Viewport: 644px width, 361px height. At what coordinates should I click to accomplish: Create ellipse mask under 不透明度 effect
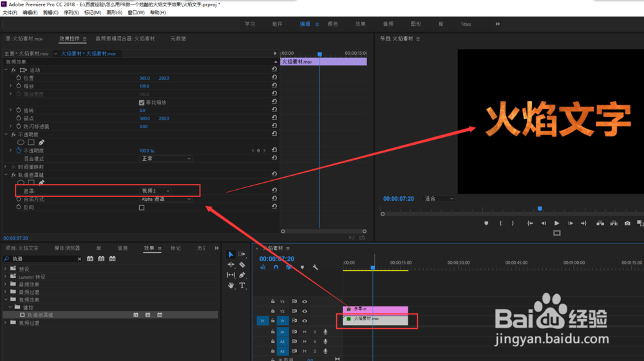21,142
